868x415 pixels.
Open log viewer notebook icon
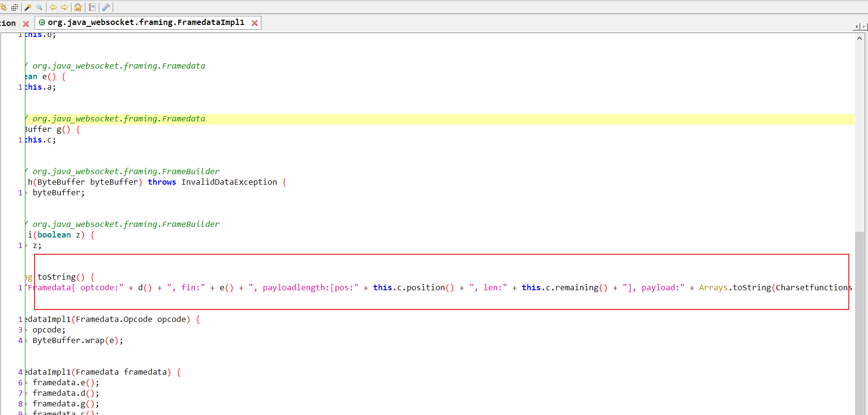tap(93, 7)
